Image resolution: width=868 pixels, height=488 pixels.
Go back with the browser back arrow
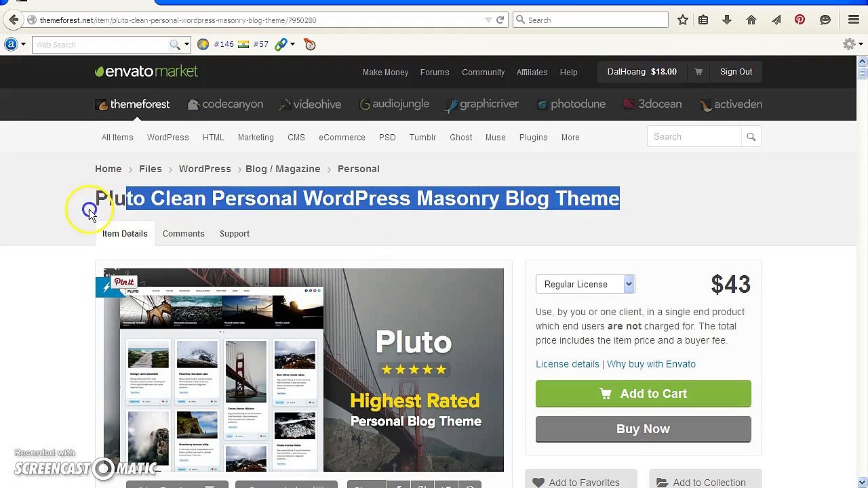pyautogui.click(x=14, y=20)
